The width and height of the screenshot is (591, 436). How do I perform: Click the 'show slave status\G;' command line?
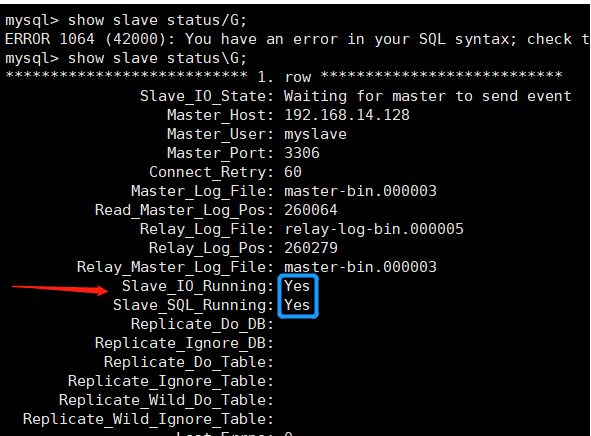[126, 58]
